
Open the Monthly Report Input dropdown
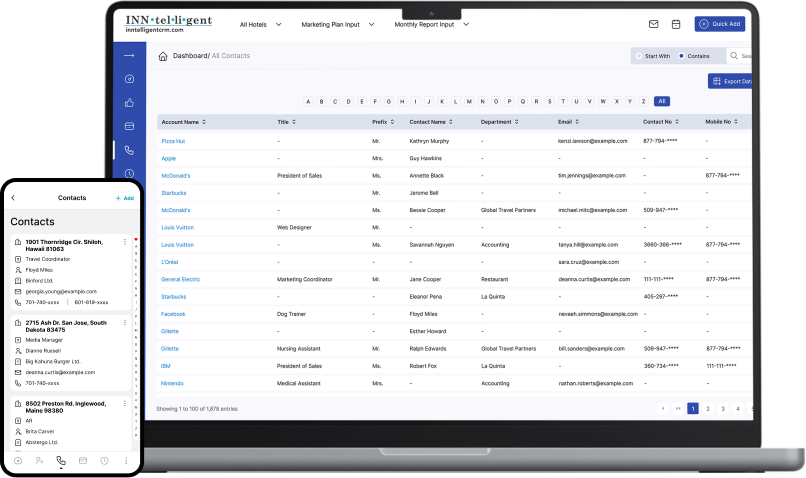coord(431,25)
